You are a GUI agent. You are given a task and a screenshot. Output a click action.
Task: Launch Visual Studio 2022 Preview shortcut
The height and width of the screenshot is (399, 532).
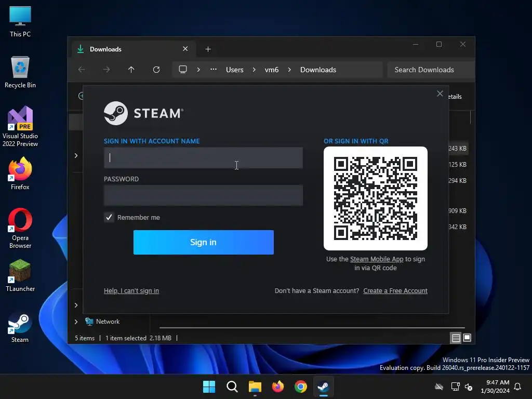20,126
